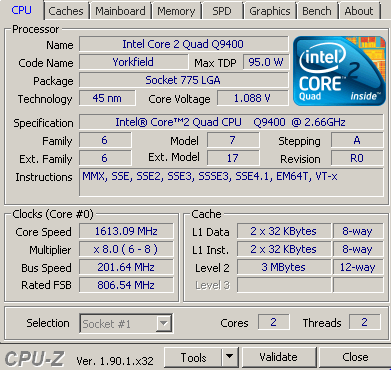
Task: Click the Cores value field
Action: click(273, 322)
